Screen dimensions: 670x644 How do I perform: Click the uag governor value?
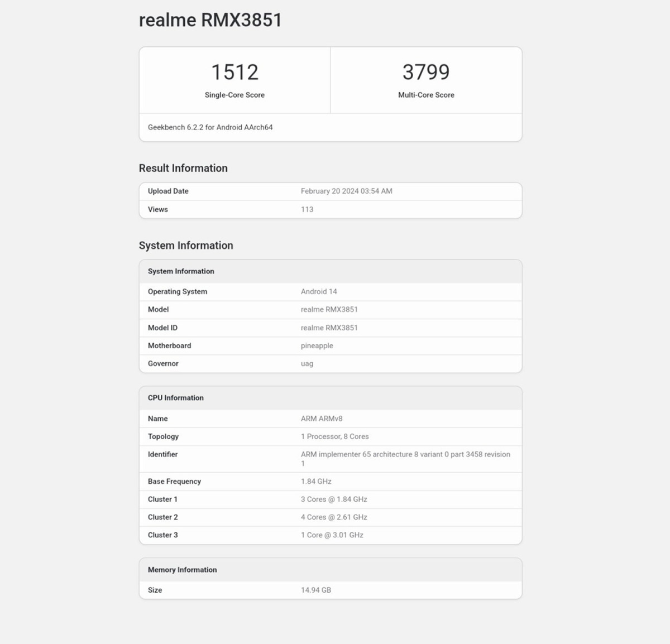(x=307, y=363)
